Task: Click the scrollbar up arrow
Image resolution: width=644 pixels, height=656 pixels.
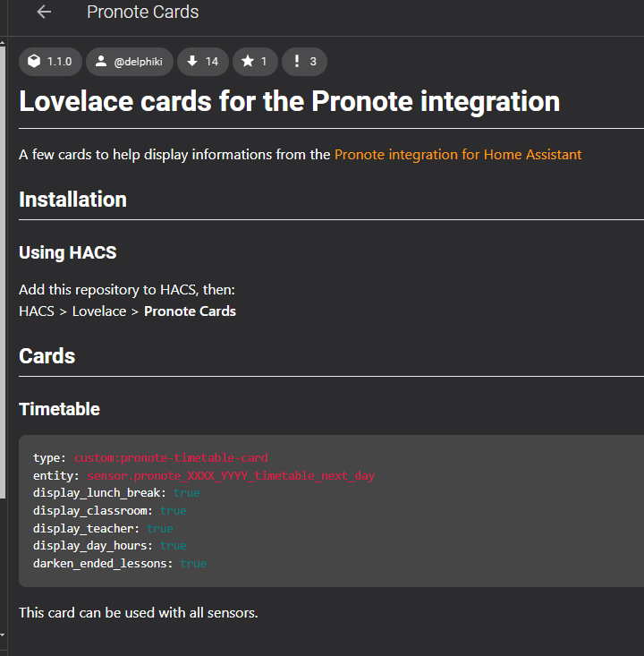Action: coord(3,43)
